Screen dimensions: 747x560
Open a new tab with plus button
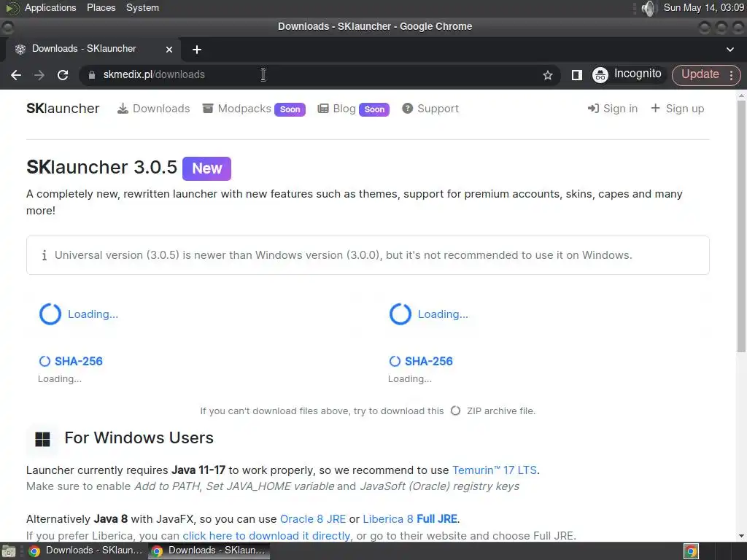[197, 50]
